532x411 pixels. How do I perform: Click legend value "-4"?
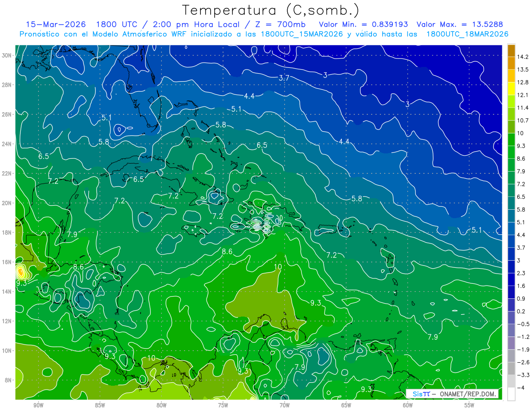click(521, 388)
